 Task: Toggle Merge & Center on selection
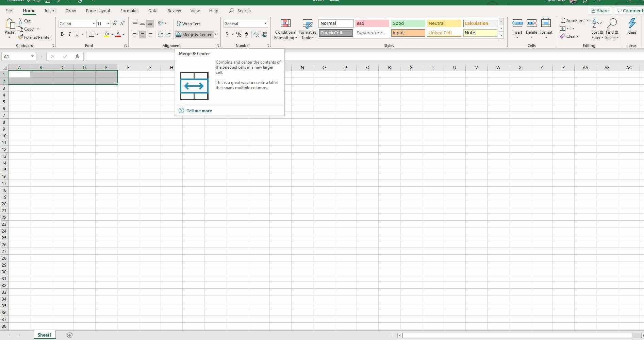194,34
